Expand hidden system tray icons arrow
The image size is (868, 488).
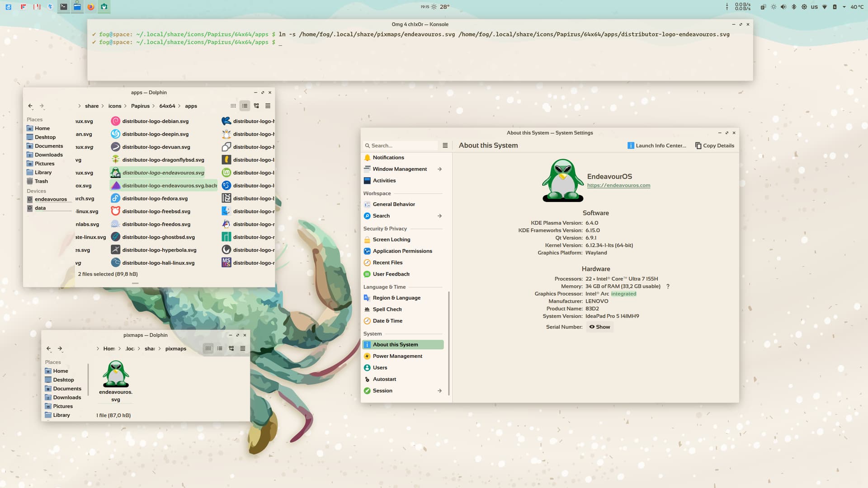(x=844, y=7)
